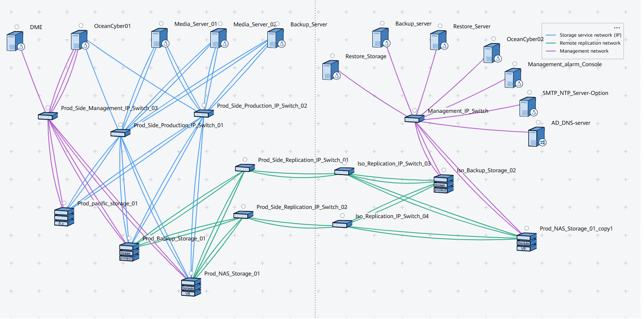Viewport: 644px width, 319px height.
Task: Select the production-side Backup_Server icon
Action: pos(277,38)
